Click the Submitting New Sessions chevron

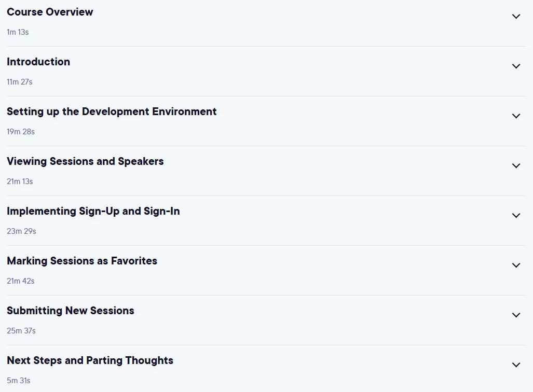[x=516, y=315]
